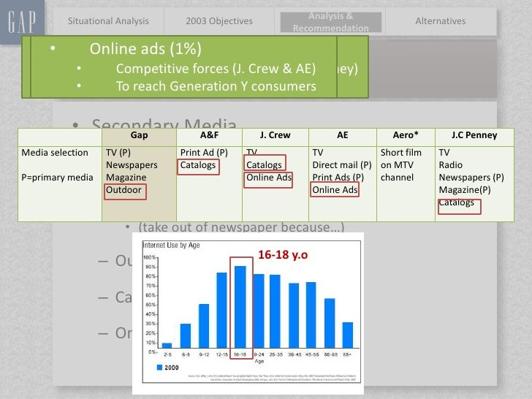The width and height of the screenshot is (532, 399).
Task: Click 'Catalogs' in J.C Penney column
Action: point(456,202)
